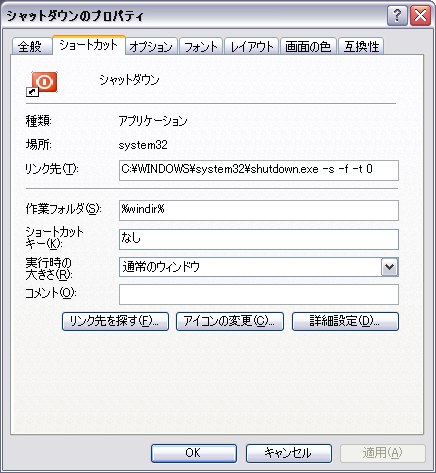Click リンク先を探す button
The image size is (436, 473).
[115, 321]
